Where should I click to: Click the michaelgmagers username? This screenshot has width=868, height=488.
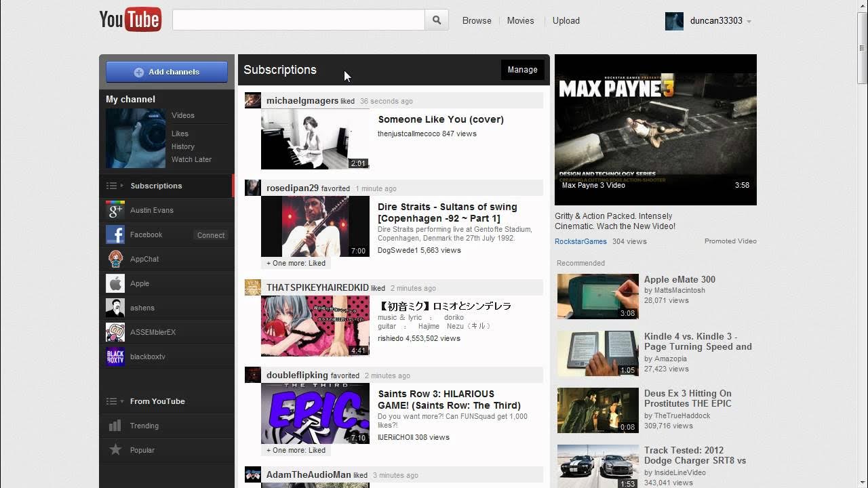click(x=302, y=100)
